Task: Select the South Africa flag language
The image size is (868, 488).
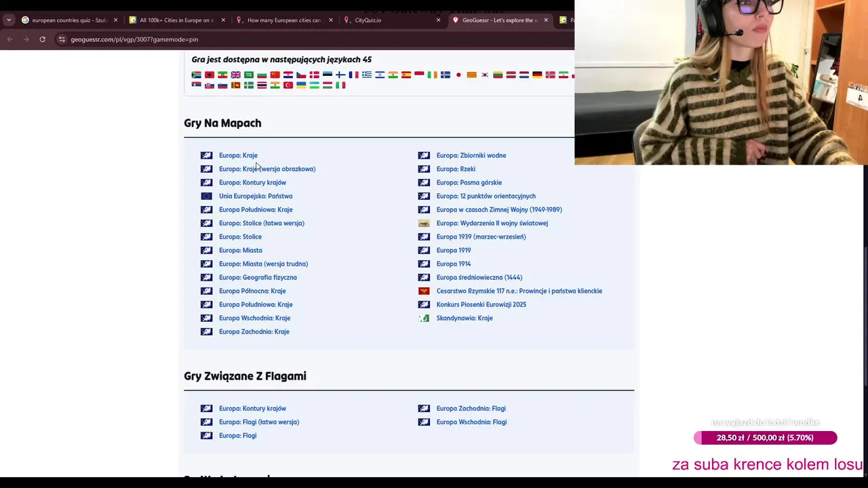Action: [x=196, y=75]
